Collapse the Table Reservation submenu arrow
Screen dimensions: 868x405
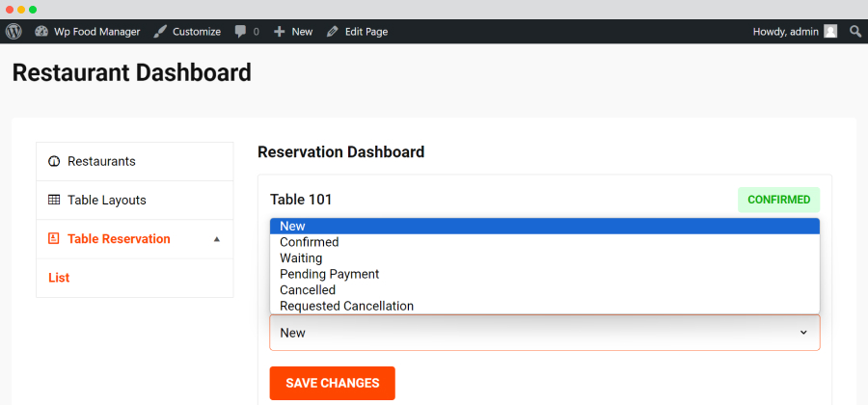(217, 239)
